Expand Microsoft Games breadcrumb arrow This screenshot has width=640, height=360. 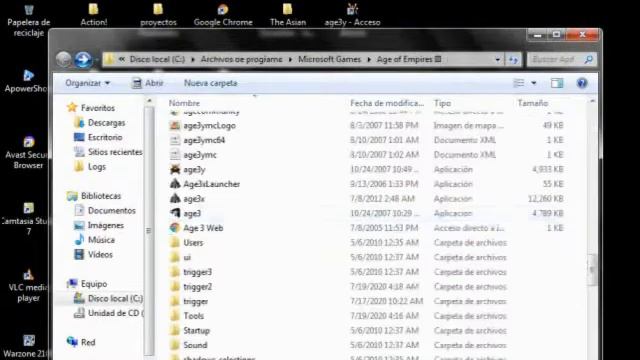point(369,60)
